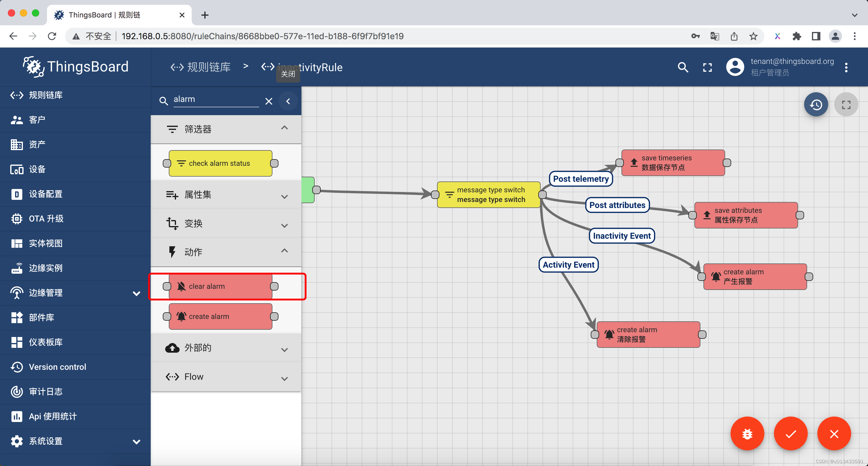Expand the 边缘管理 submenu chevron
Screen dimensions: 868x466
pos(137,293)
